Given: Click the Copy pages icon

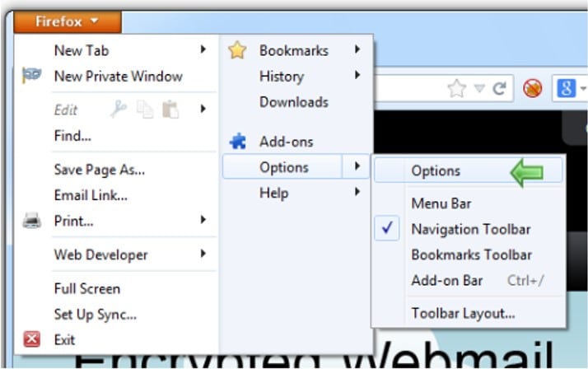Looking at the screenshot, I should pyautogui.click(x=145, y=110).
